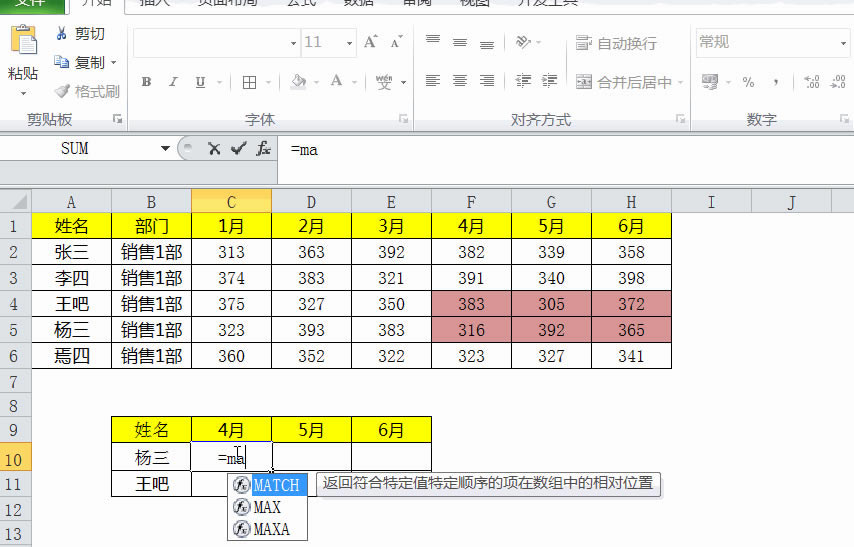Viewport: 854px width, 547px height.
Task: Click the Name Box showing SUM
Action: (75, 148)
